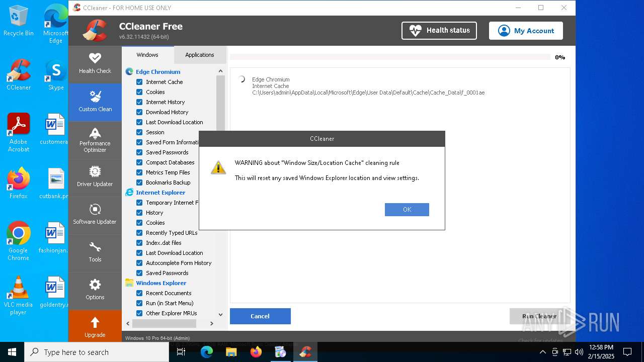Screen dimensions: 644x362
Task: Select the Windows Explorer group label
Action: pos(161,283)
